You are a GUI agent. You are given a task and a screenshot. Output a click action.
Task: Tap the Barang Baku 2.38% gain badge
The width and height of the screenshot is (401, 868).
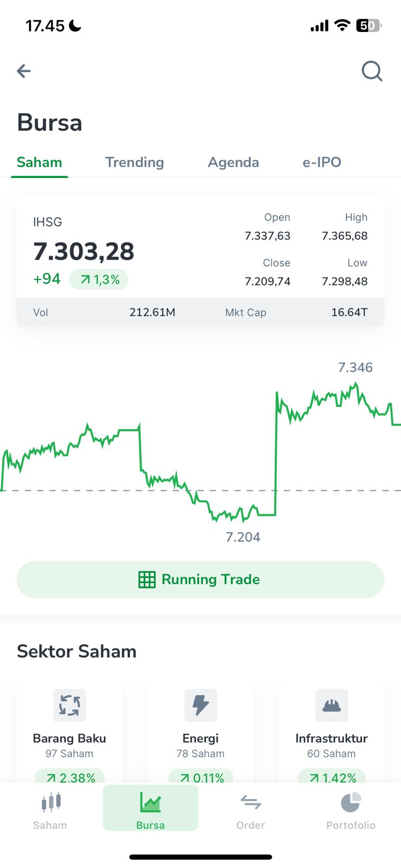[x=70, y=777]
